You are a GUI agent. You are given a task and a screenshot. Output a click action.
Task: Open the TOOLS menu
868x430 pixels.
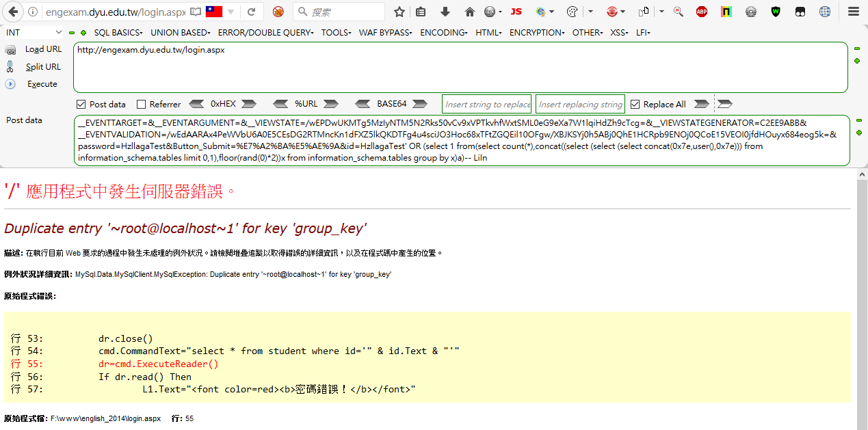tap(337, 33)
